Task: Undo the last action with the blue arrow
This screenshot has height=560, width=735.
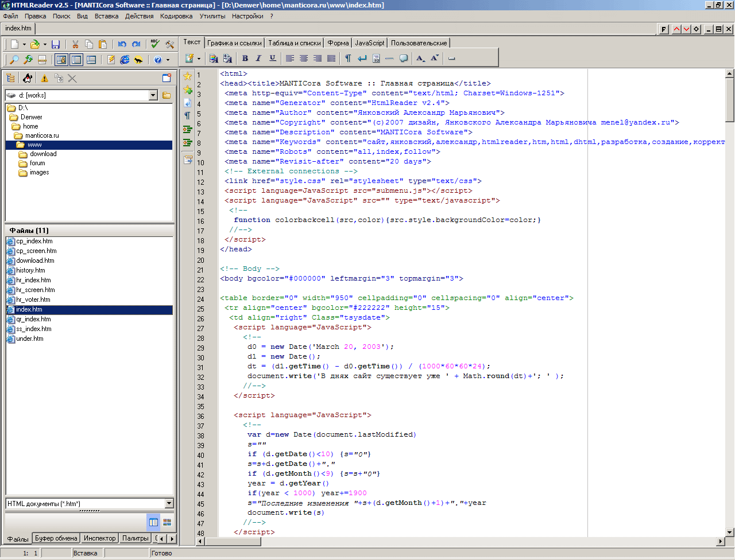Action: coord(122,44)
